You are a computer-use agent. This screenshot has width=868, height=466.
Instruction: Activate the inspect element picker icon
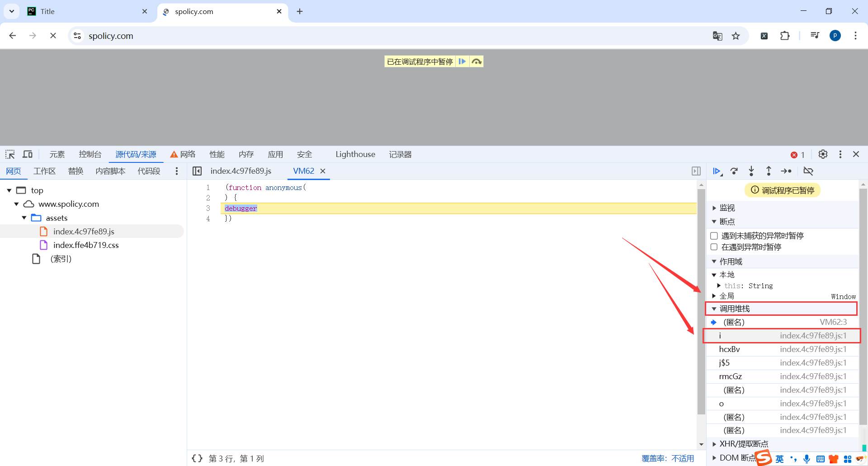tap(10, 154)
